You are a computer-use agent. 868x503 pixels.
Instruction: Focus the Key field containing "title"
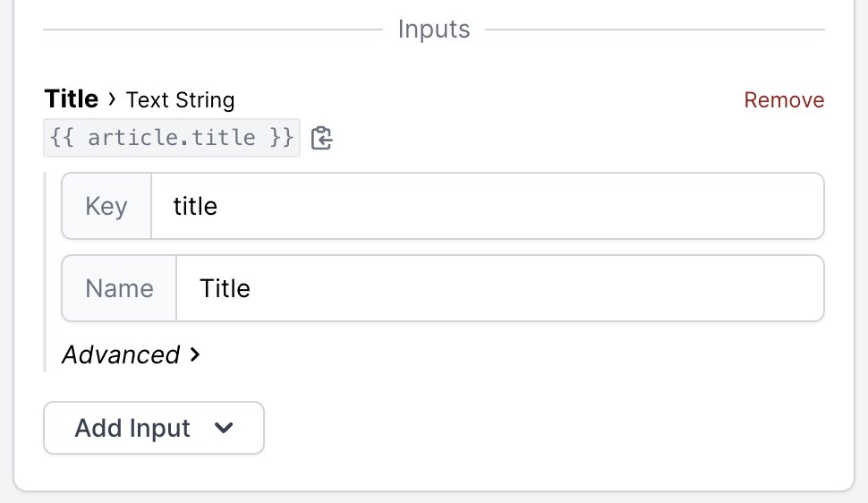pyautogui.click(x=488, y=206)
